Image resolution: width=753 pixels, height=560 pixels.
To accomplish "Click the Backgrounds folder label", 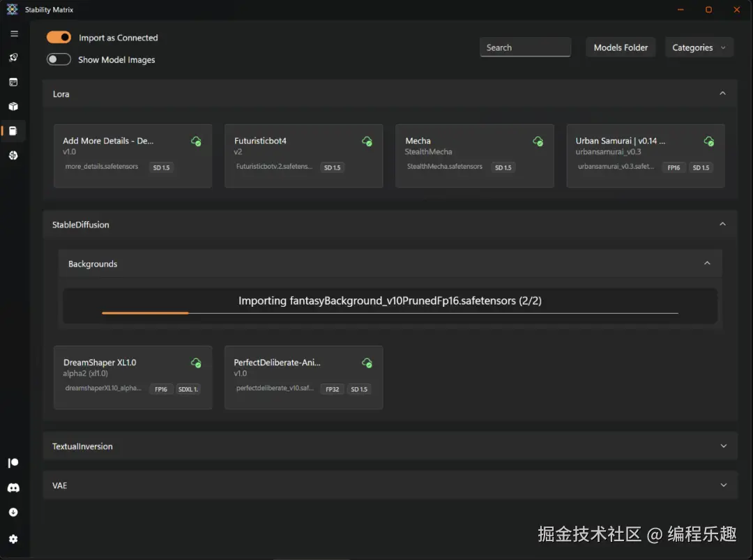I will point(93,264).
